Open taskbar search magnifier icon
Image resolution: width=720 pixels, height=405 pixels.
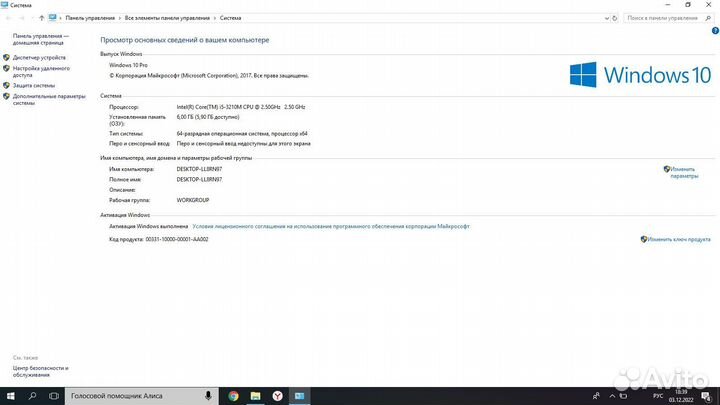click(x=32, y=396)
